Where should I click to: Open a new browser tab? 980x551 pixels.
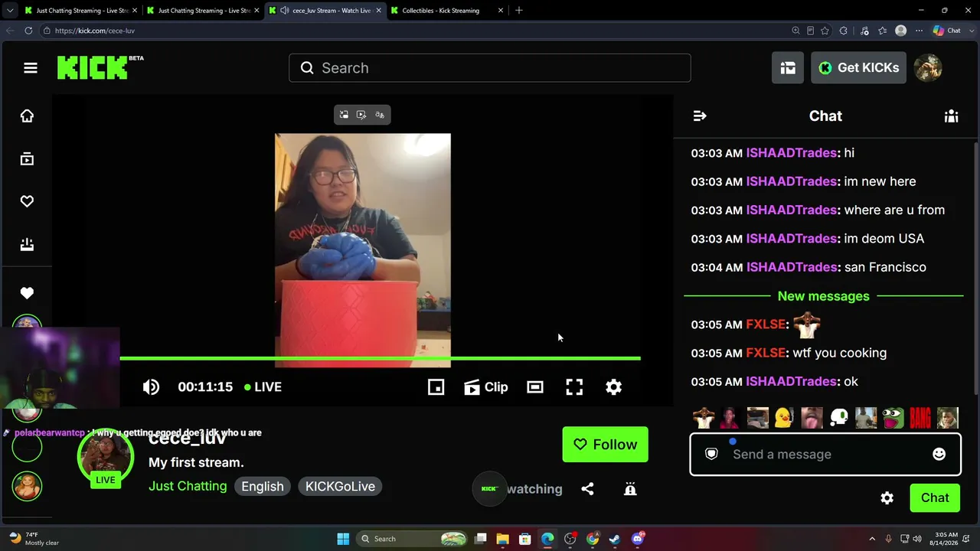coord(519,11)
